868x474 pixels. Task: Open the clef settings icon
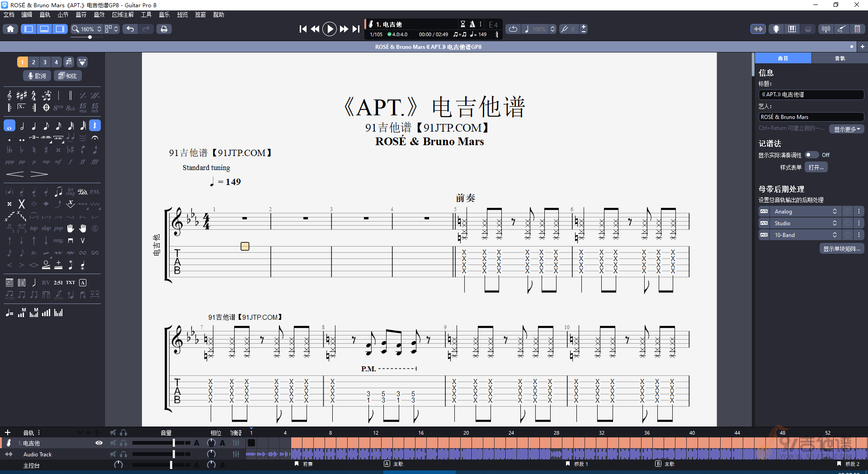(9, 95)
